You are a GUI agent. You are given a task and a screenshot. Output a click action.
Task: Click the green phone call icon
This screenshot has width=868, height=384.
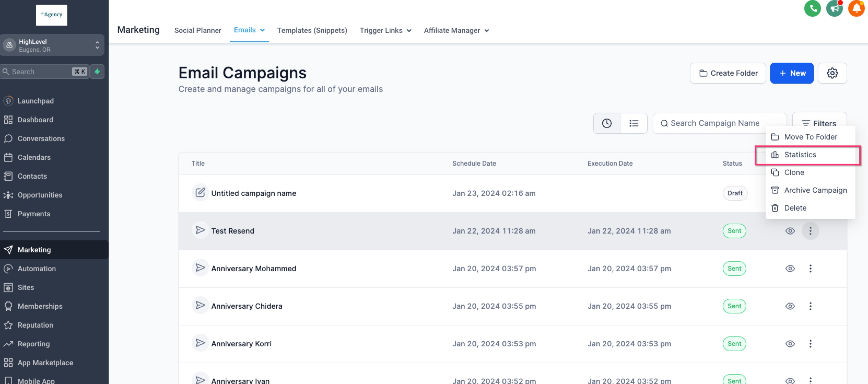point(812,8)
